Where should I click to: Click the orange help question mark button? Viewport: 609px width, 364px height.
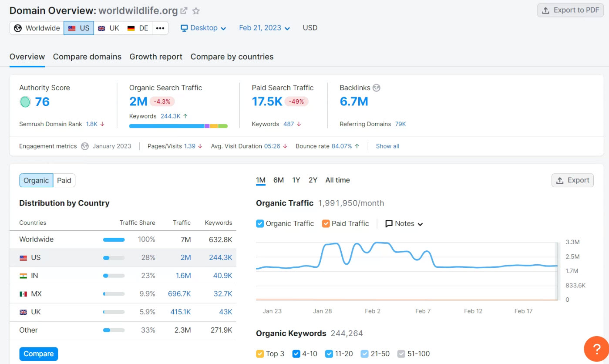[x=596, y=349]
